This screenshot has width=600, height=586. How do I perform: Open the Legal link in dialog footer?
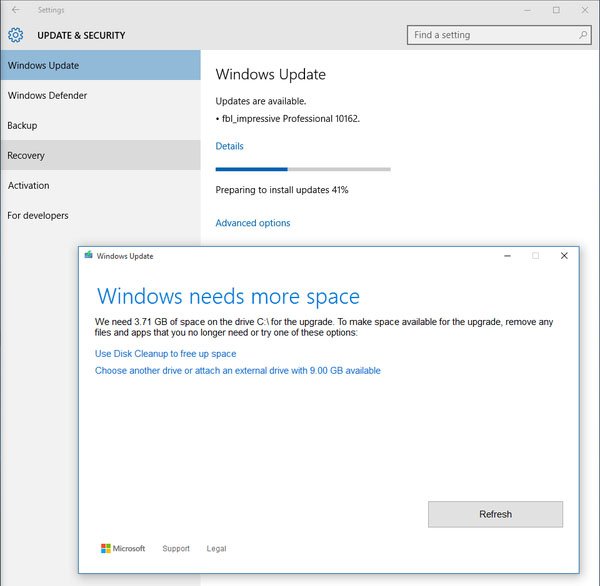point(216,548)
